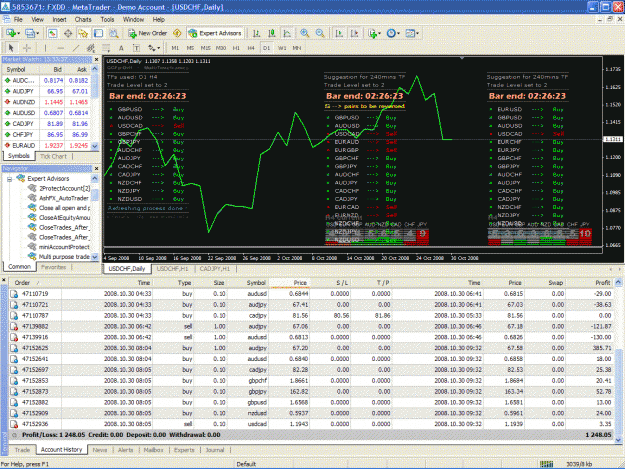
Task: Switch timeframe to MN
Action: pos(297,48)
